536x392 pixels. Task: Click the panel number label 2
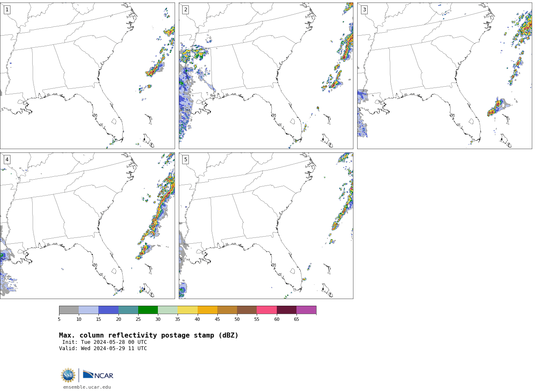coord(186,10)
